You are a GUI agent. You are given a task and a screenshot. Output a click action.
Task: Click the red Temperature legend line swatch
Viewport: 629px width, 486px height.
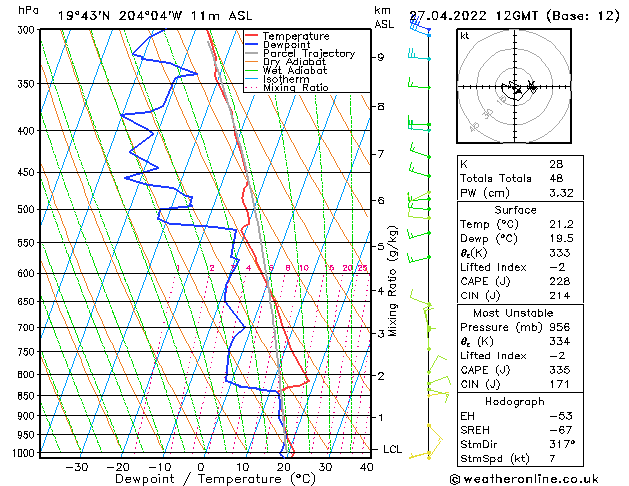[x=252, y=36]
